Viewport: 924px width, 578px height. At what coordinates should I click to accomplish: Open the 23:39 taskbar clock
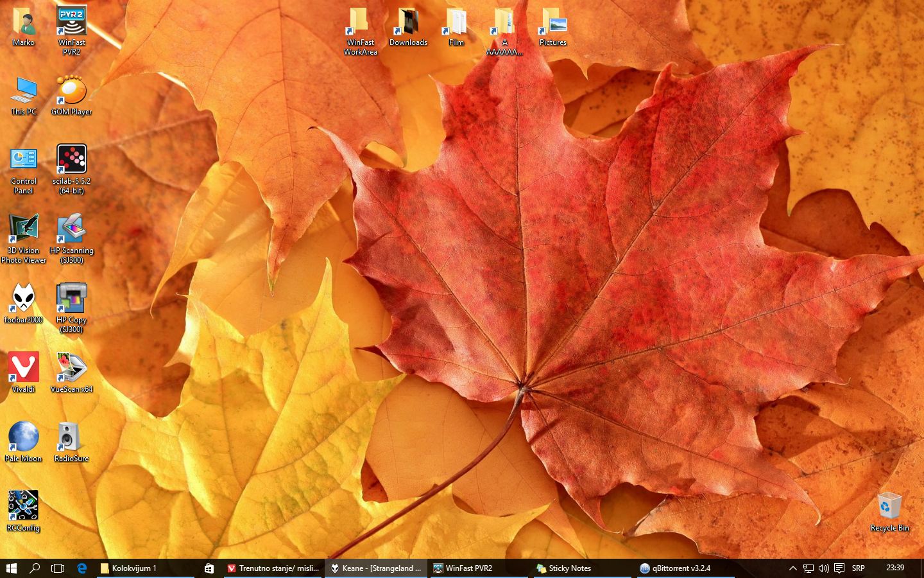coord(895,568)
